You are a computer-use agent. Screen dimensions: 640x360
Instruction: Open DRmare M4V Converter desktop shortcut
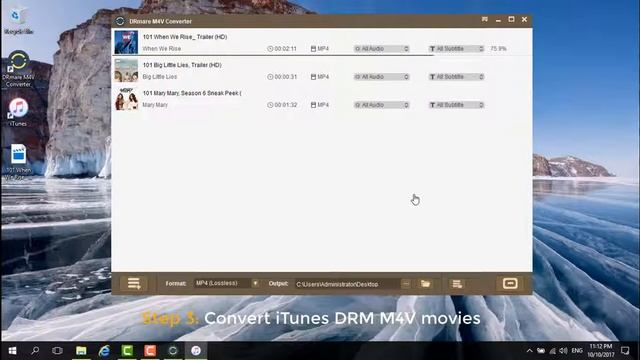point(18,69)
